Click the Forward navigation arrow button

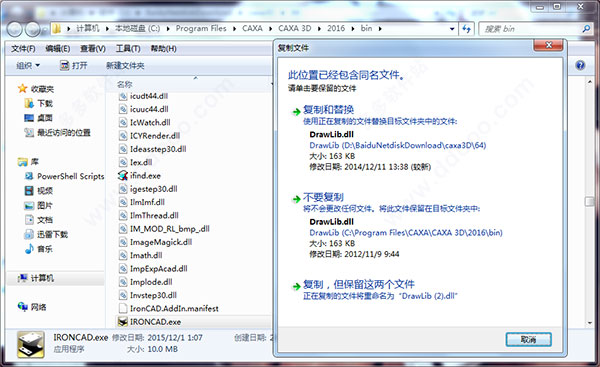click(x=33, y=29)
